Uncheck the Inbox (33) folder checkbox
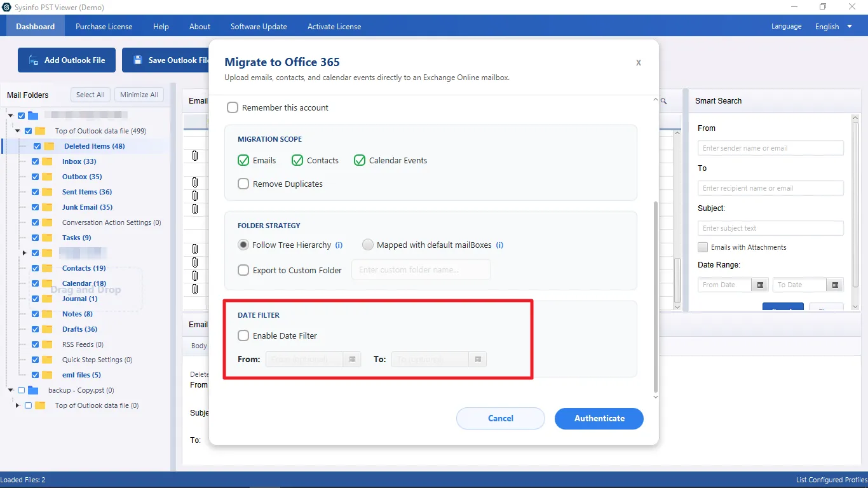Image resolution: width=868 pixels, height=488 pixels. tap(35, 161)
